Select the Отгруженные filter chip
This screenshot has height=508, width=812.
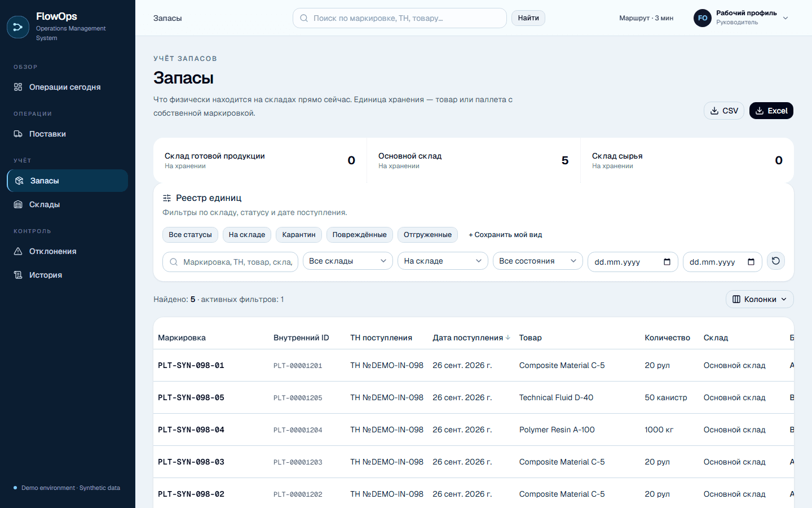[427, 235]
